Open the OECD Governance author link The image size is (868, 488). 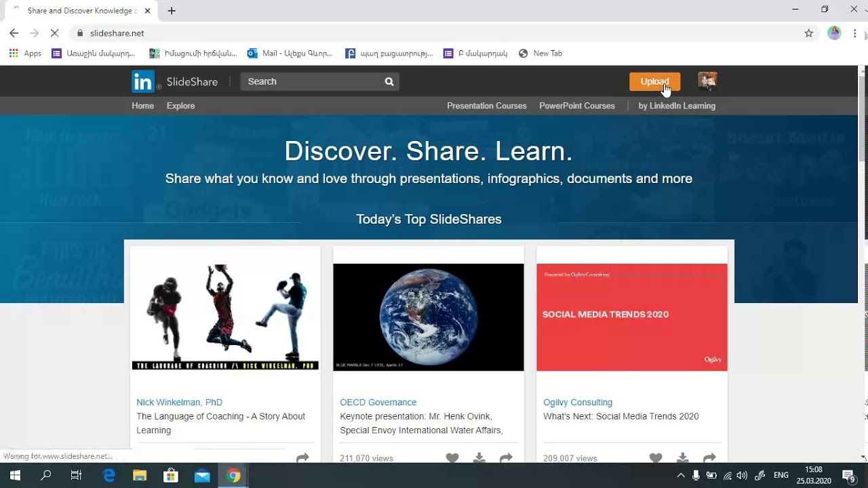pos(378,403)
